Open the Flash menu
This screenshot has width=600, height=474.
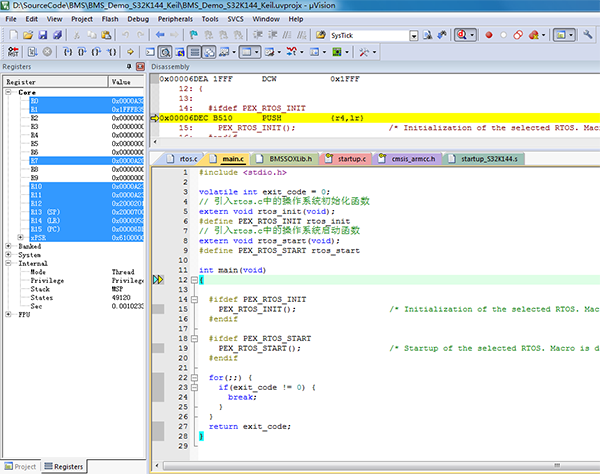109,18
